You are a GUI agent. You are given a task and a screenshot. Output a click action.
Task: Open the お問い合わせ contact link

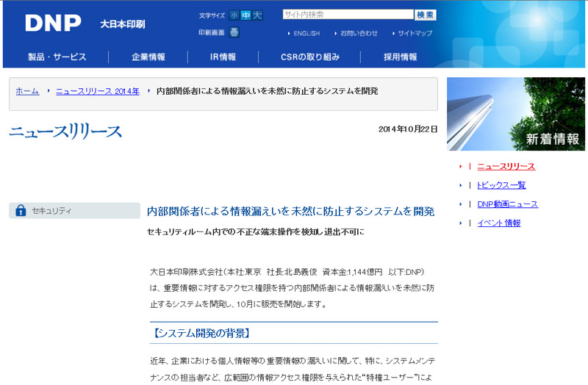358,33
